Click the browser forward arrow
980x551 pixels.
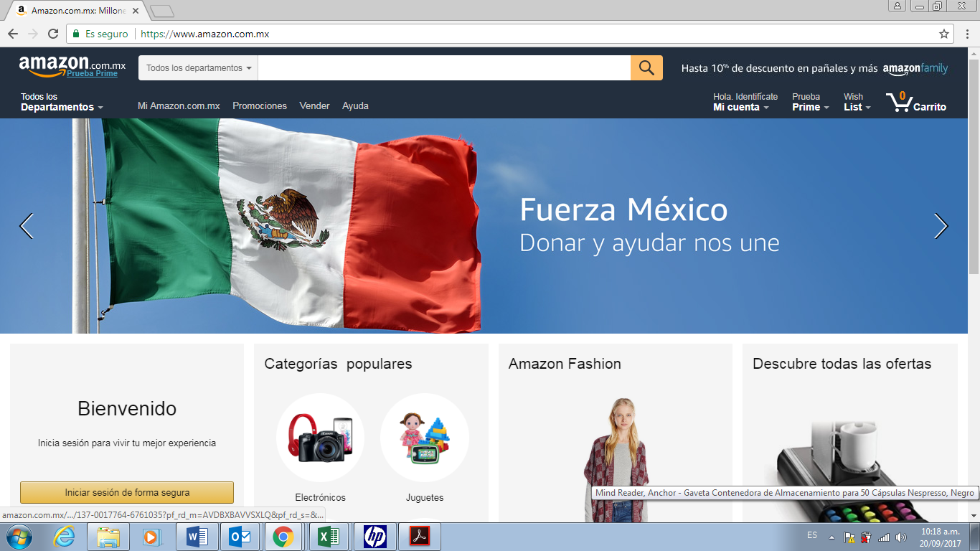point(33,34)
